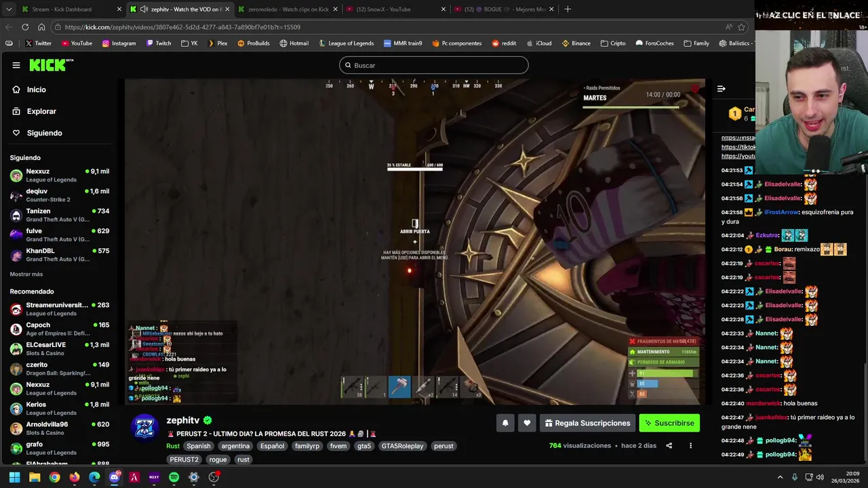Open recommended channel Capoch

60,329
